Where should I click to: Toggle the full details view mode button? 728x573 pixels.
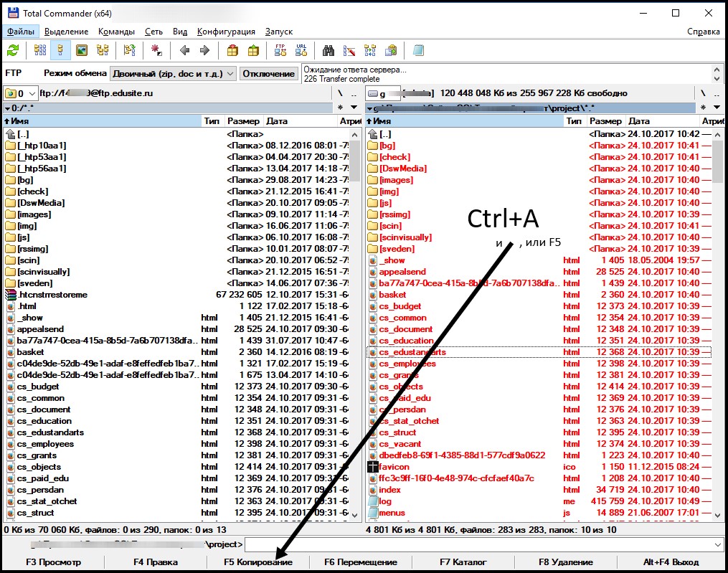(x=60, y=50)
